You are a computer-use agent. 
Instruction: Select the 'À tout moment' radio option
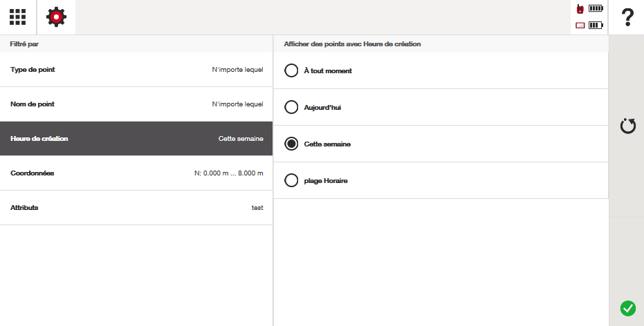[291, 70]
